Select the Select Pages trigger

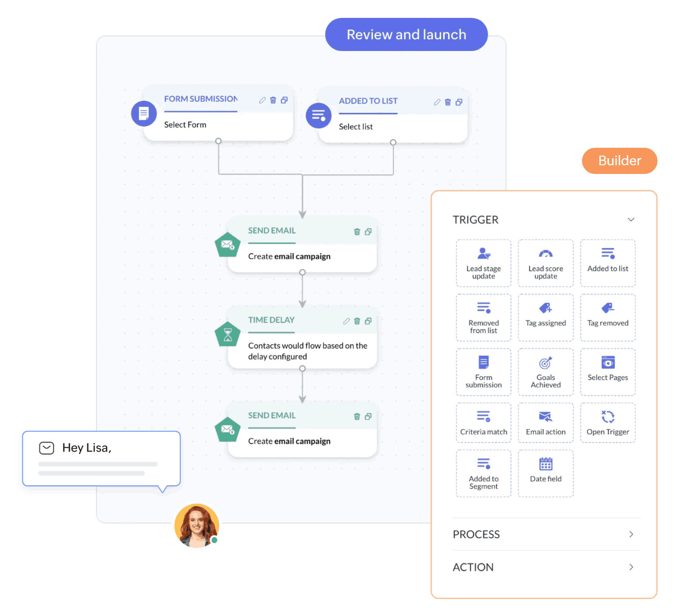tap(608, 372)
